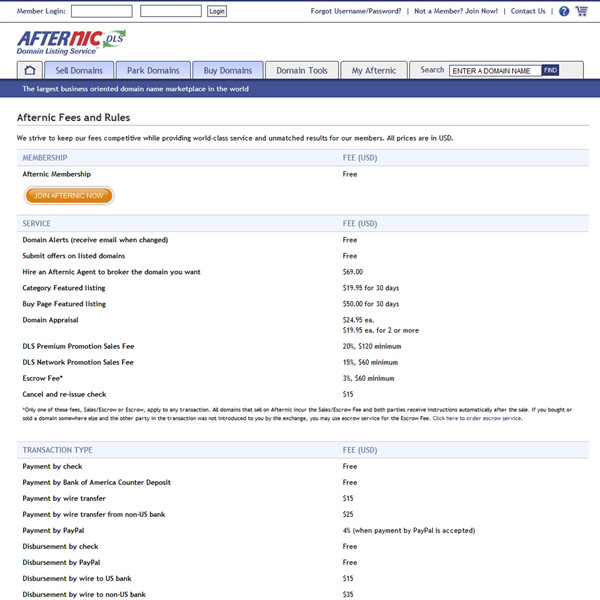The height and width of the screenshot is (600, 600).
Task: Select the Buy Domains tab
Action: click(x=228, y=70)
